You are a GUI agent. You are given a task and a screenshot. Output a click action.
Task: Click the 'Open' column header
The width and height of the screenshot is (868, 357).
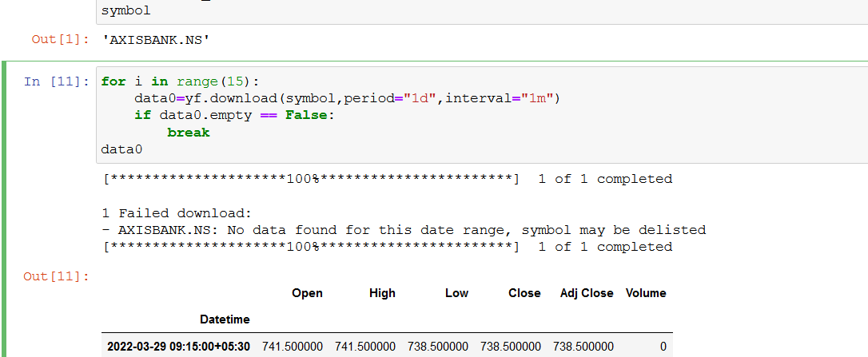tap(307, 293)
